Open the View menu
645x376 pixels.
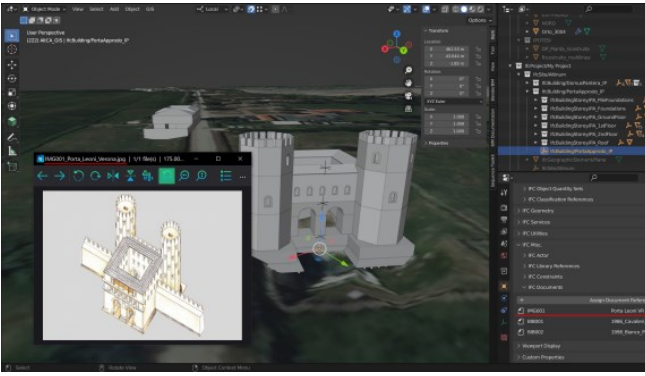coord(77,9)
